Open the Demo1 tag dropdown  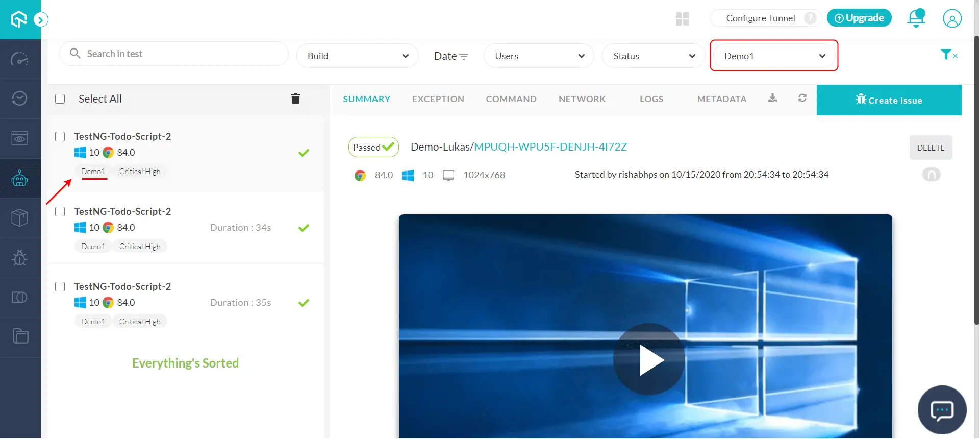coord(774,56)
